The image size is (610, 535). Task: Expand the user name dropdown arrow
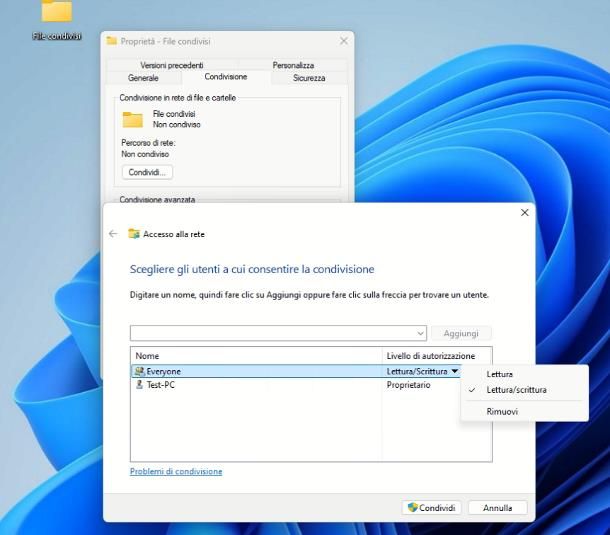[420, 333]
